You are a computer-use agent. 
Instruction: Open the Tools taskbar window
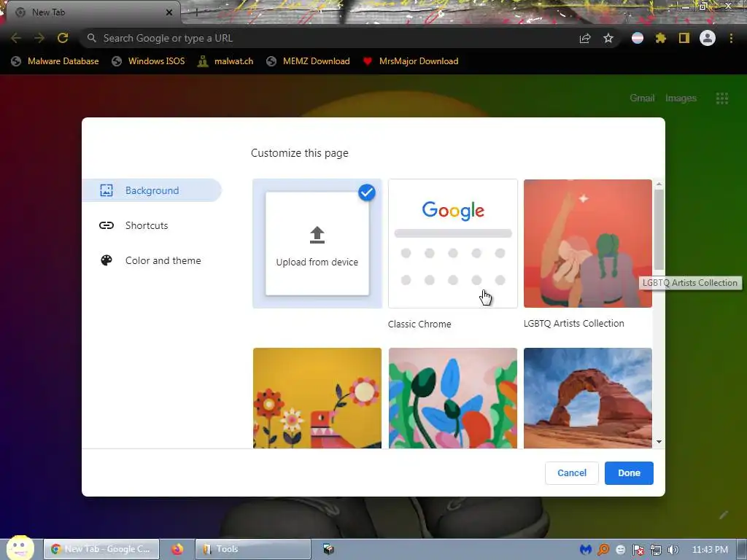253,549
